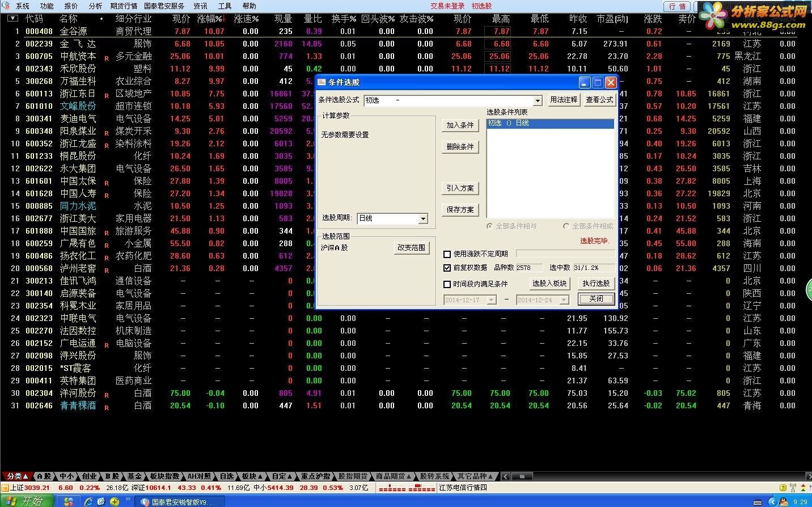Open the 功能 menu
The height and width of the screenshot is (507, 812).
[47, 6]
